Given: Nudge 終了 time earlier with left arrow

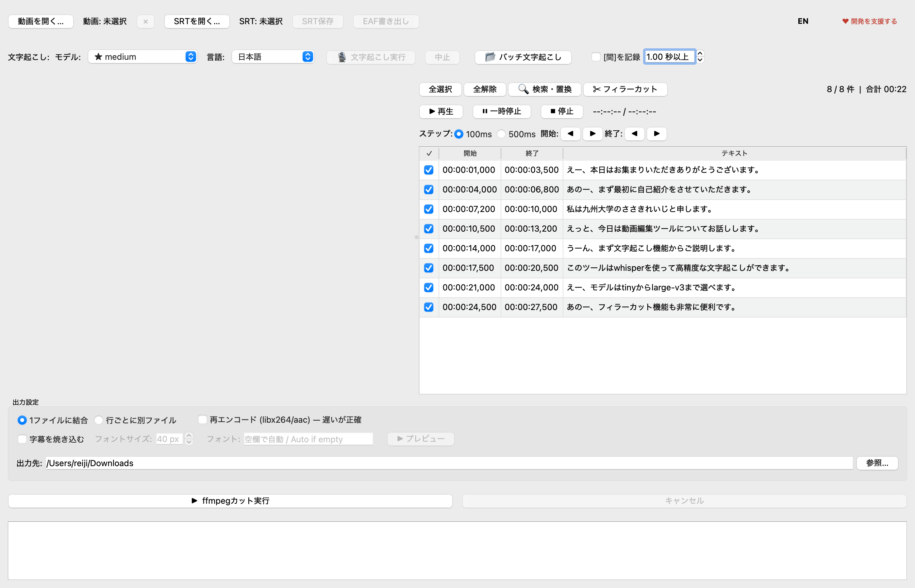Looking at the screenshot, I should pyautogui.click(x=635, y=134).
